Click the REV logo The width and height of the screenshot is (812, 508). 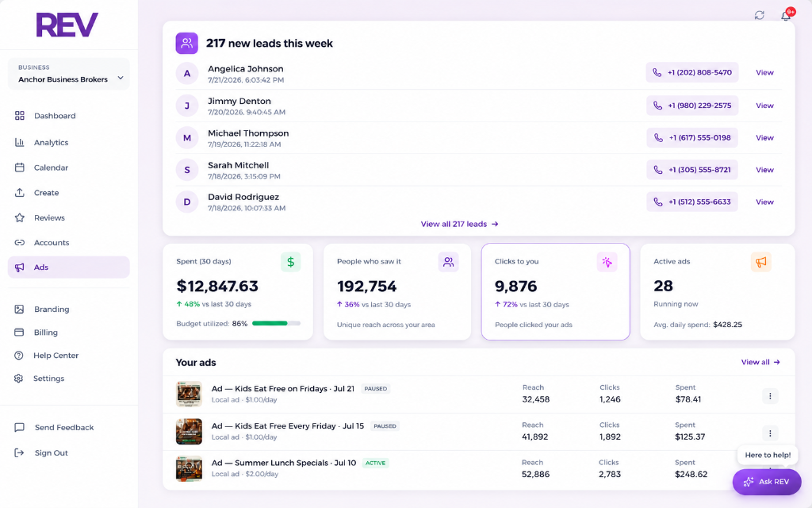(x=67, y=25)
